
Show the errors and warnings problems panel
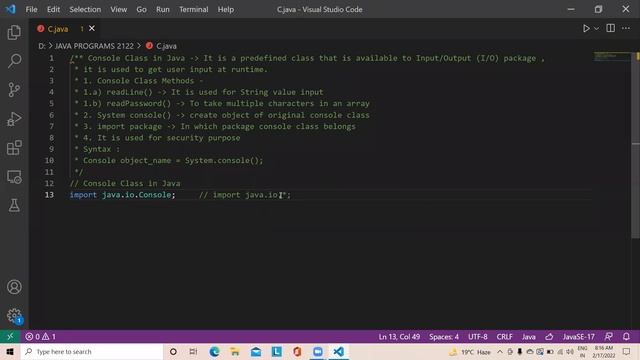(x=40, y=337)
